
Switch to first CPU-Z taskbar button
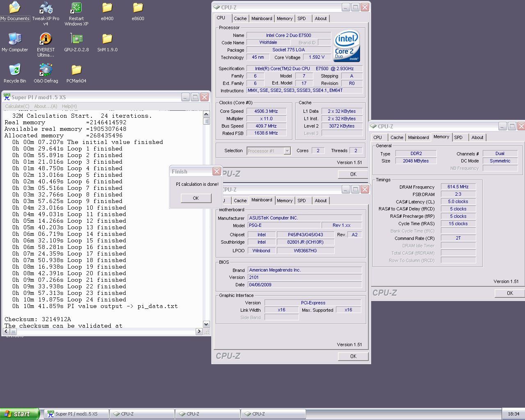[x=142, y=414]
